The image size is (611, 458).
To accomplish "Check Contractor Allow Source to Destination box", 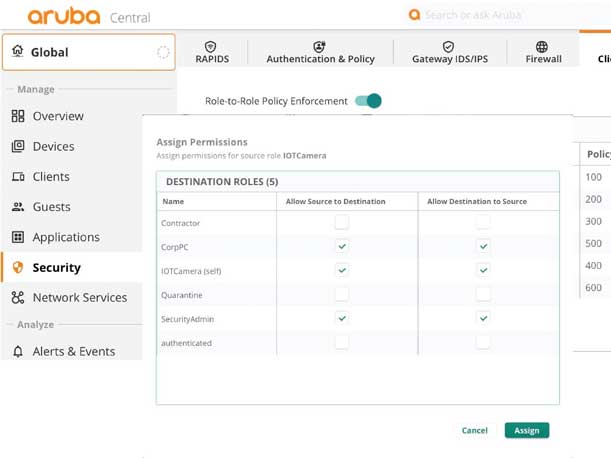I will coord(342,222).
